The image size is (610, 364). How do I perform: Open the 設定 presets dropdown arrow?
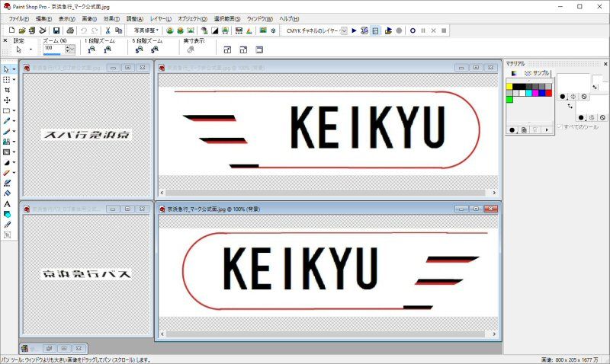tap(30, 49)
